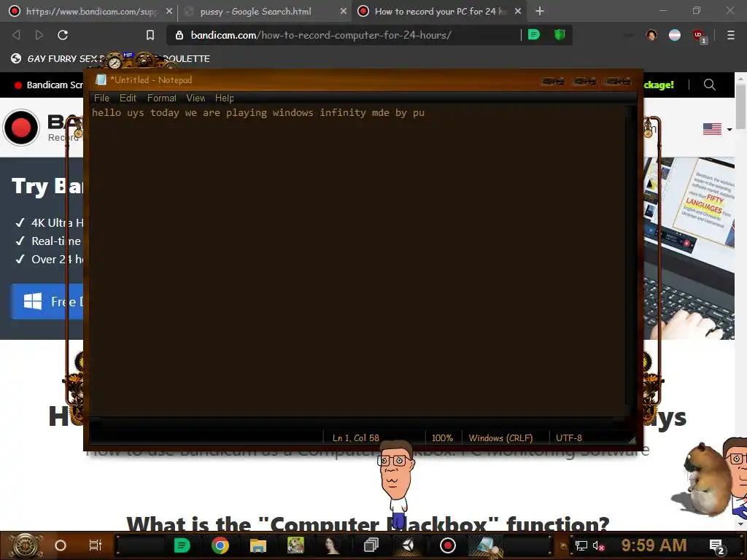Image resolution: width=747 pixels, height=560 pixels.
Task: Open the green chat app on taskbar
Action: click(182, 545)
